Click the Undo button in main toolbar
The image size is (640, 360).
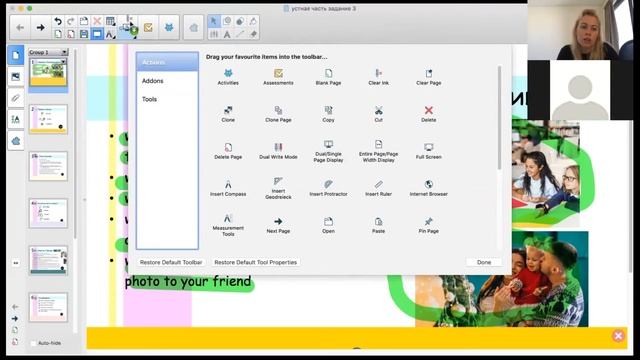58,21
